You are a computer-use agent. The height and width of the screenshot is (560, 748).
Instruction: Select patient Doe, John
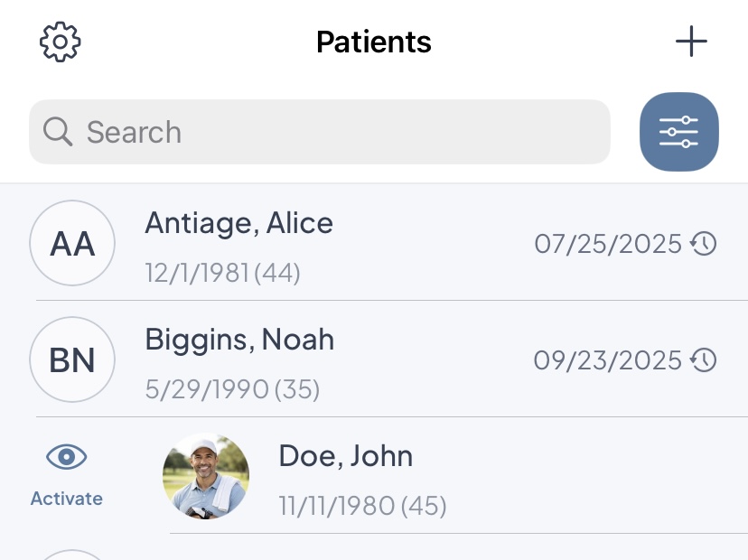pyautogui.click(x=345, y=456)
